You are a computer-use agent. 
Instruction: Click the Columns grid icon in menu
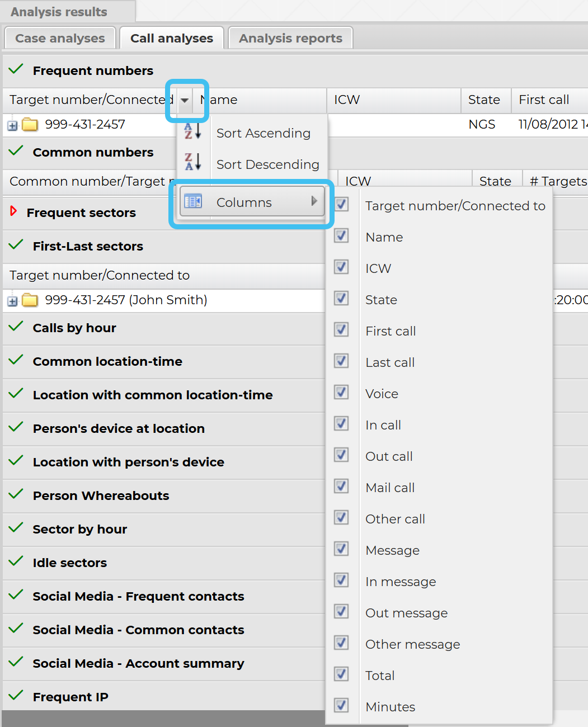193,201
